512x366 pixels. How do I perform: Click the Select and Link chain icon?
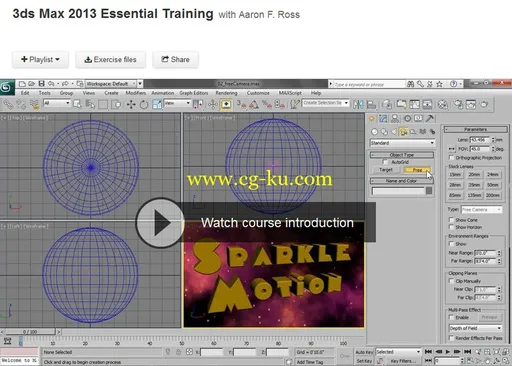click(x=8, y=105)
